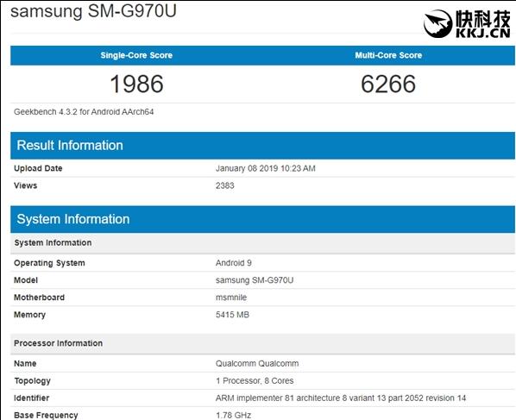Image resolution: width=516 pixels, height=420 pixels.
Task: Select the Android 9 value
Action: [234, 263]
